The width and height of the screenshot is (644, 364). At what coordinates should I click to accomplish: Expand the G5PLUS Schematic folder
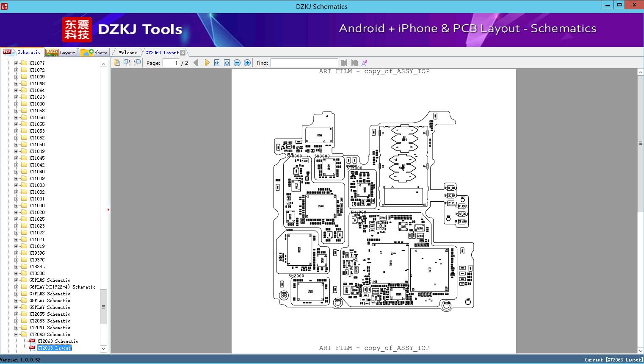click(x=17, y=280)
